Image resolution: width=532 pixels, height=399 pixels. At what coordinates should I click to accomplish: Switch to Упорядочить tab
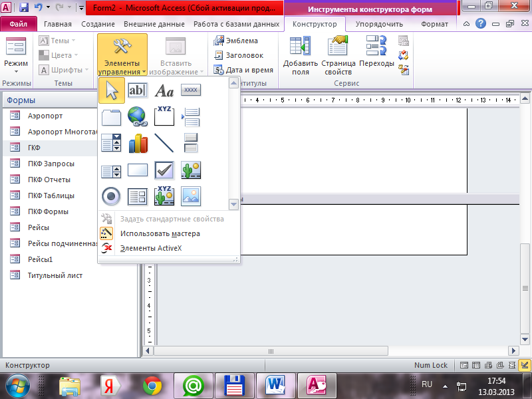point(379,24)
